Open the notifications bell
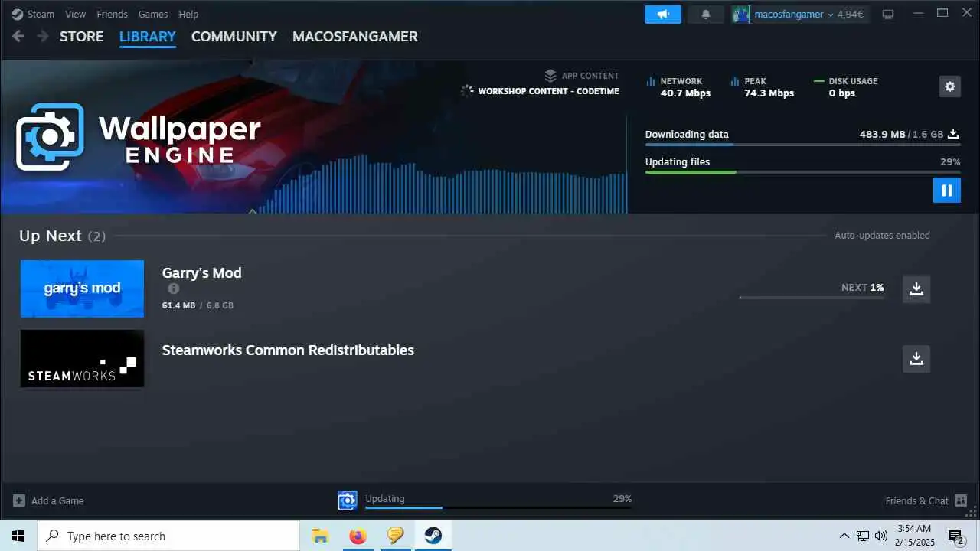The width and height of the screenshot is (980, 551). tap(706, 15)
